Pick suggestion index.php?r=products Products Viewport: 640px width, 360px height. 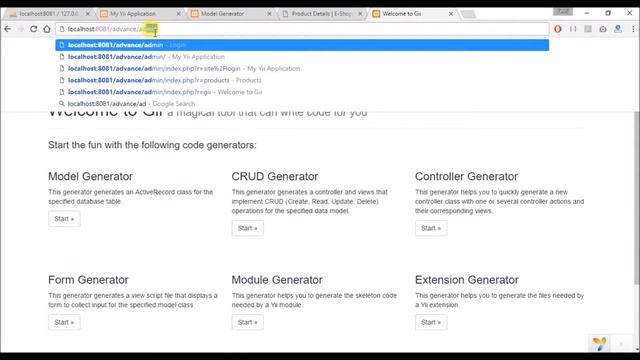pos(302,80)
